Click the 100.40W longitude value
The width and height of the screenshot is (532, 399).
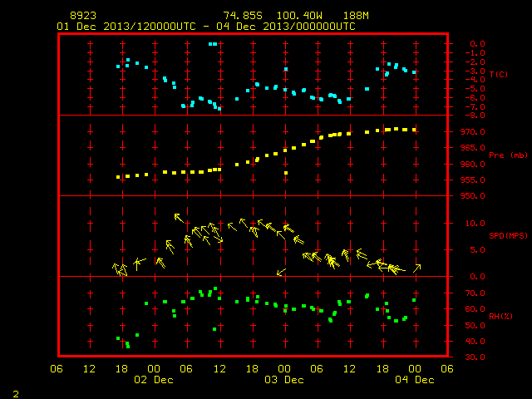[299, 16]
